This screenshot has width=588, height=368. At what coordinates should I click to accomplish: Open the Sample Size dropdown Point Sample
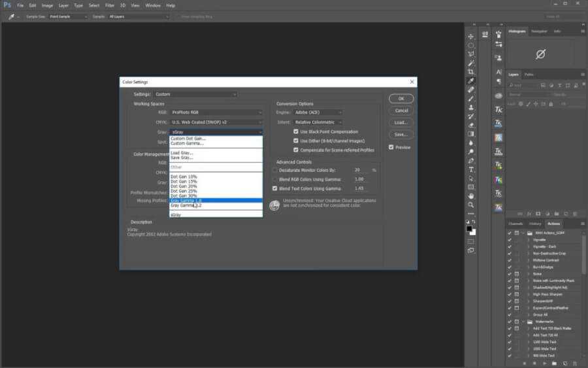[68, 16]
